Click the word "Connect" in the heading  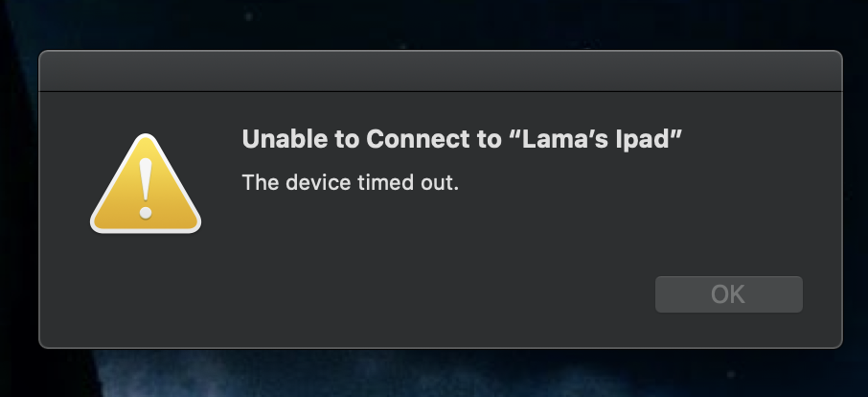(412, 138)
